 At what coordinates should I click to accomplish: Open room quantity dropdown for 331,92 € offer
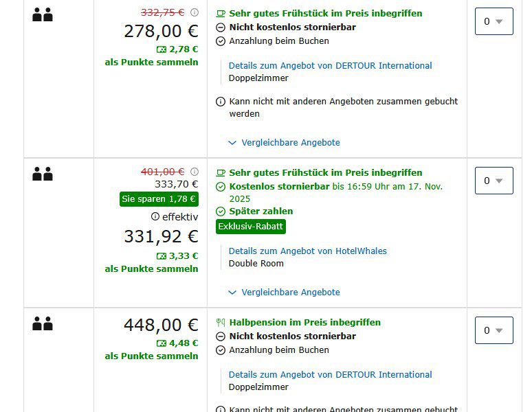click(494, 181)
